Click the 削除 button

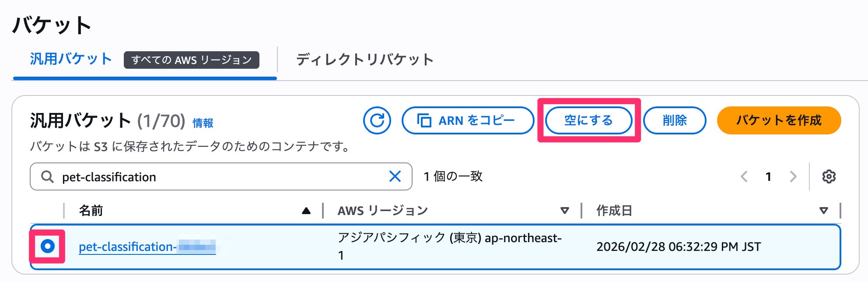pos(675,120)
